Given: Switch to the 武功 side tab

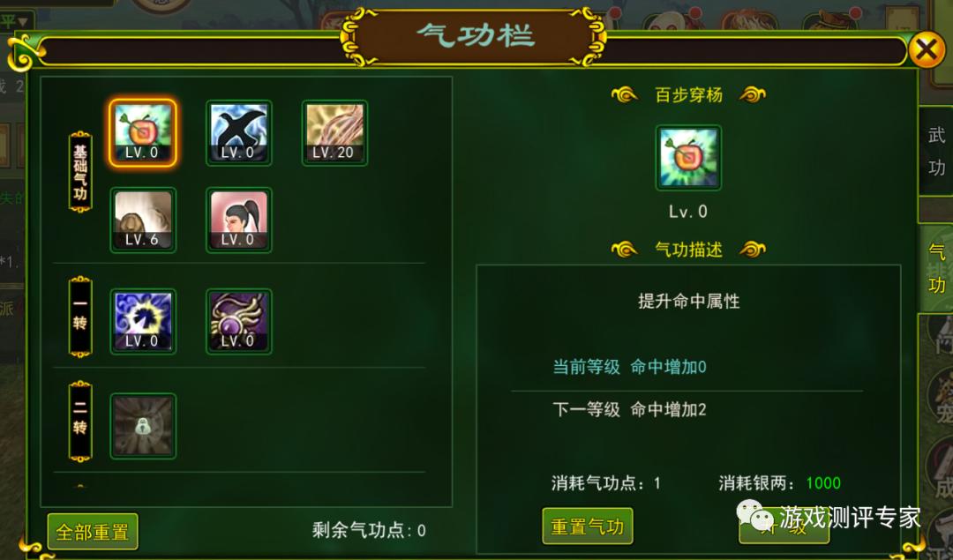Looking at the screenshot, I should tap(936, 151).
